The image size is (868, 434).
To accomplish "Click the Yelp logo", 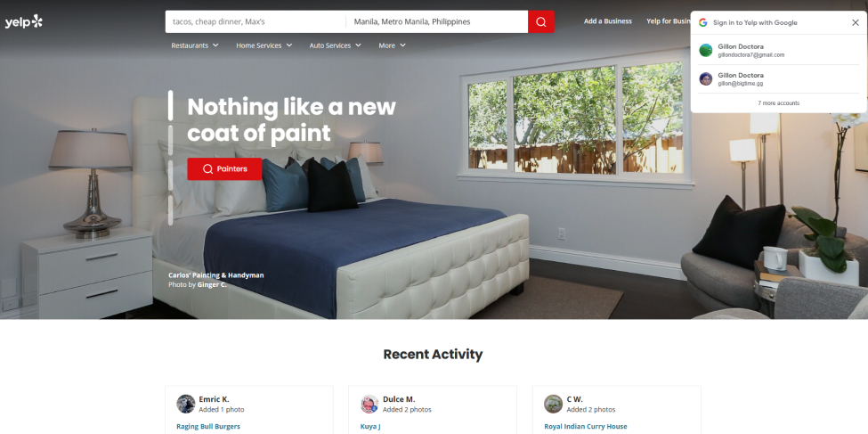I will coord(24,21).
